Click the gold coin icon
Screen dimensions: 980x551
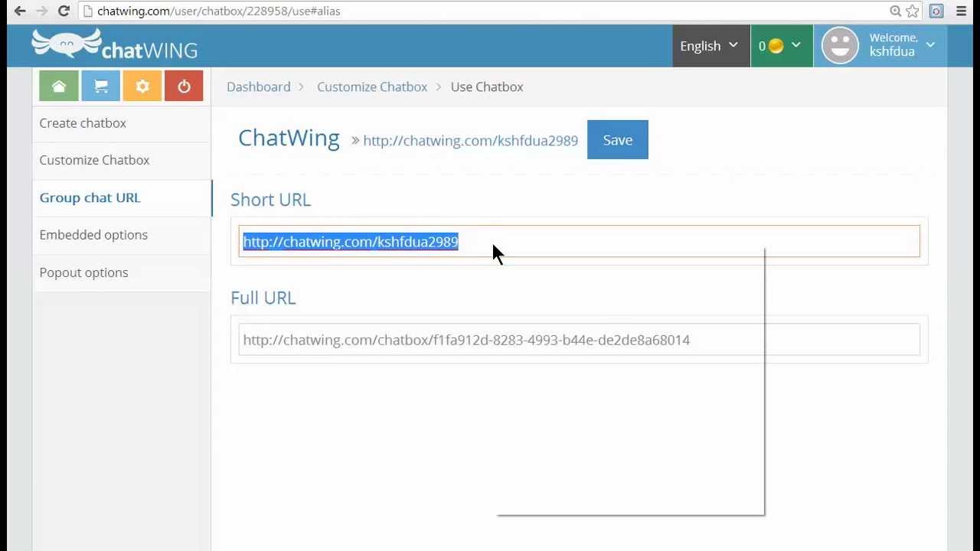pyautogui.click(x=776, y=46)
